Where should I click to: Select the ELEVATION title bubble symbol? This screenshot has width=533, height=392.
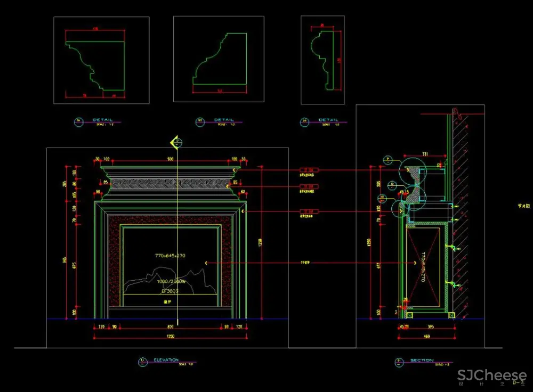coord(142,362)
